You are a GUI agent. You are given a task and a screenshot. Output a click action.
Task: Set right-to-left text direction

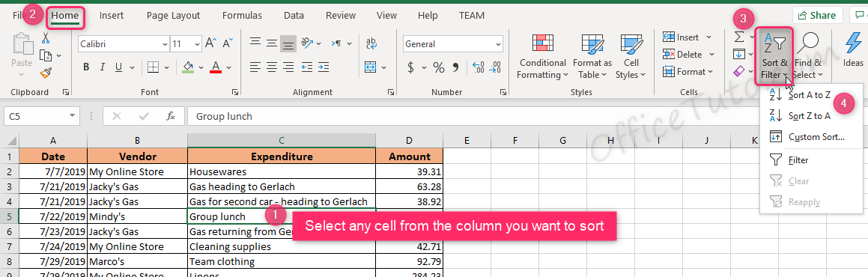(336, 43)
